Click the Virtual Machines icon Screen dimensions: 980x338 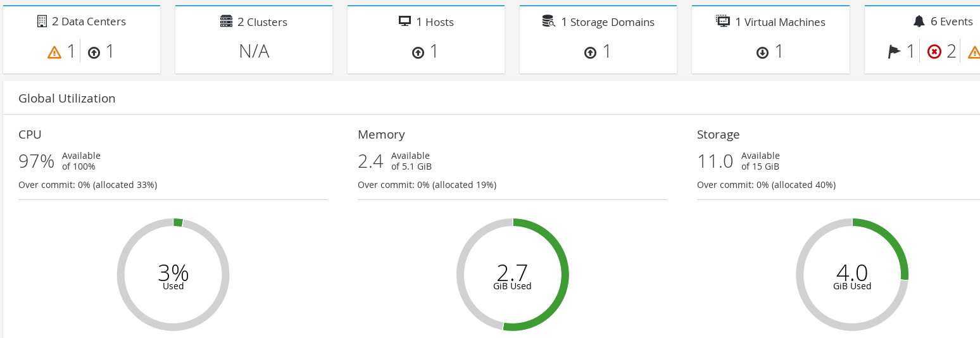point(722,22)
